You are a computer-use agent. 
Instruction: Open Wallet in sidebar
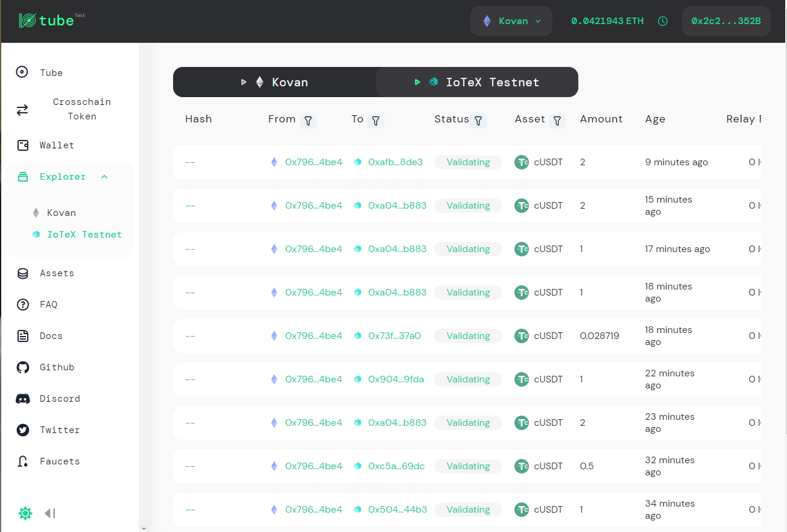tap(57, 145)
